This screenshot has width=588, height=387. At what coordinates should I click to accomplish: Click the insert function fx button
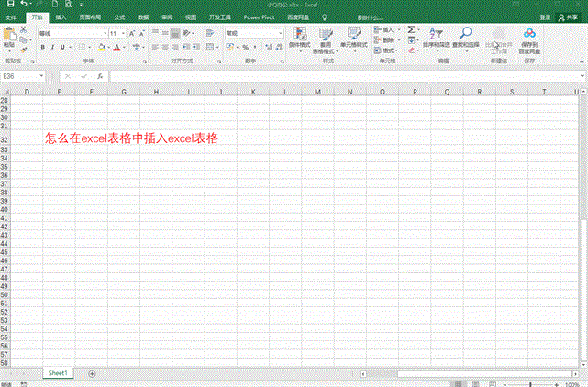(x=99, y=76)
